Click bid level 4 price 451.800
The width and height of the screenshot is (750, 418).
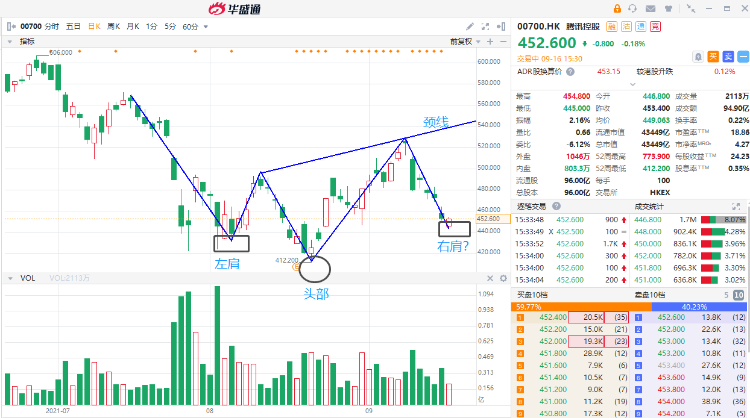pyautogui.click(x=553, y=353)
